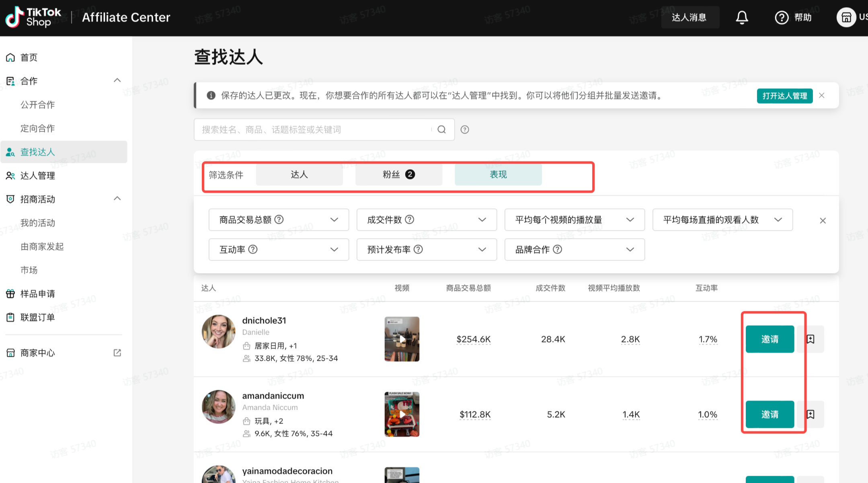The height and width of the screenshot is (483, 868).
Task: Open the 互动率 filter dropdown
Action: pyautogui.click(x=334, y=249)
